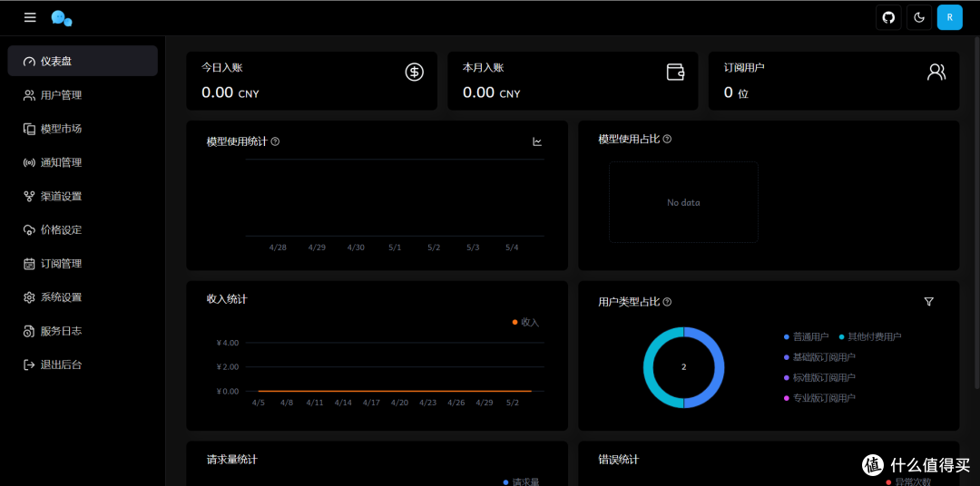The image size is (980, 486).
Task: Toggle 请求量 legend entry
Action: pos(521,481)
